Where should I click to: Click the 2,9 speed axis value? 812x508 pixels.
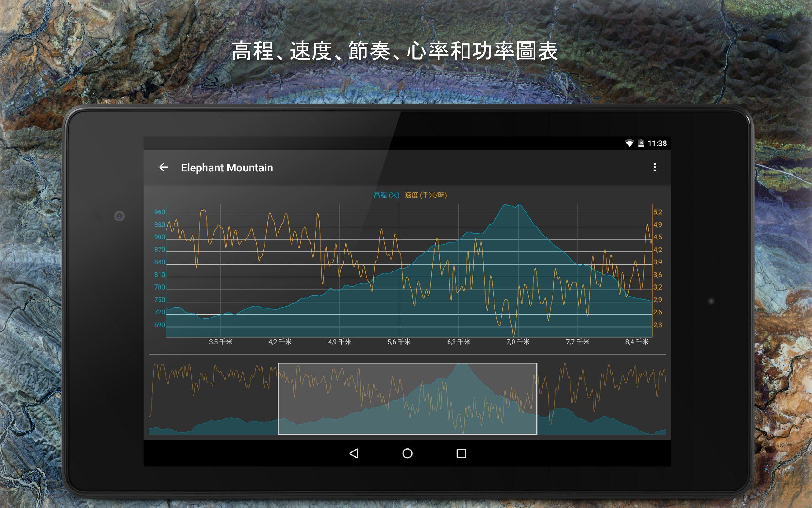pos(658,300)
